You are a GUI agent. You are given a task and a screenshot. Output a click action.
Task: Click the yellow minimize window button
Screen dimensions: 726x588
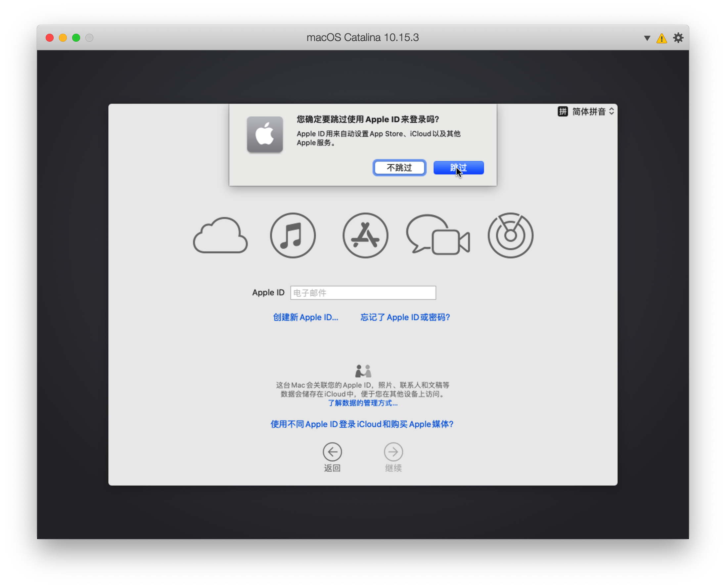click(x=63, y=38)
